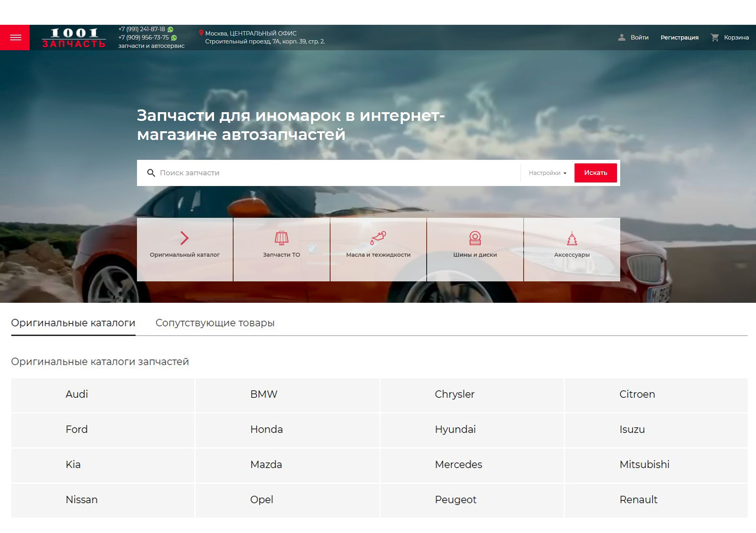This screenshot has width=756, height=533.
Task: Click phone number +7 (991) 241-87-18
Action: [142, 29]
